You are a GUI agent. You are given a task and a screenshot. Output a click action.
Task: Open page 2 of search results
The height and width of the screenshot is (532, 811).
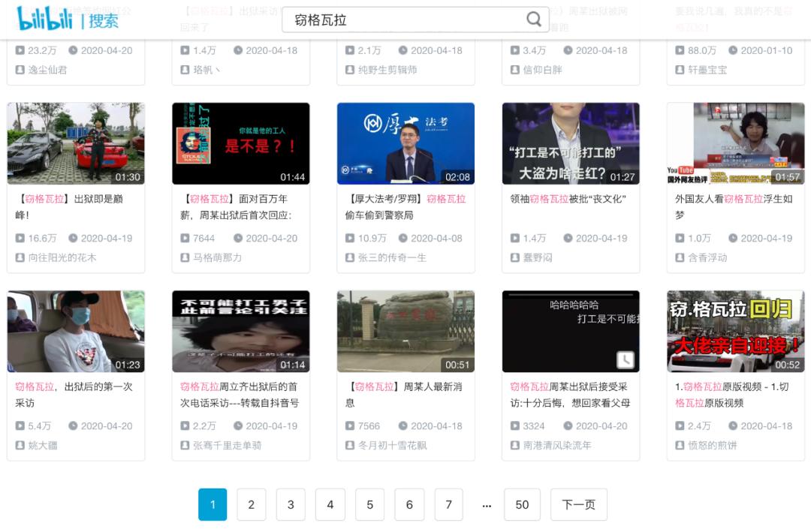click(x=252, y=504)
